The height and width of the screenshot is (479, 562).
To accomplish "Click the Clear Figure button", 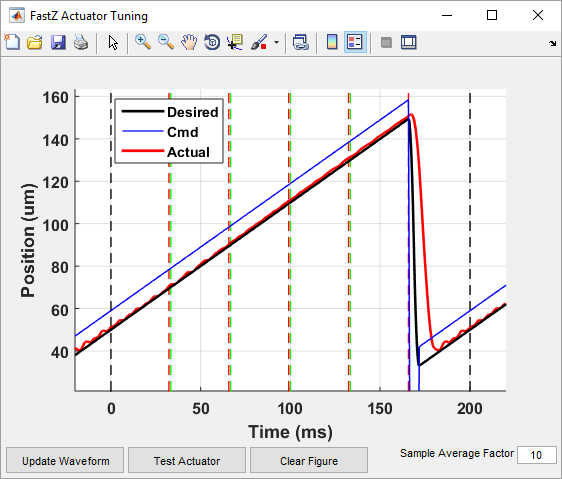I will point(309,460).
